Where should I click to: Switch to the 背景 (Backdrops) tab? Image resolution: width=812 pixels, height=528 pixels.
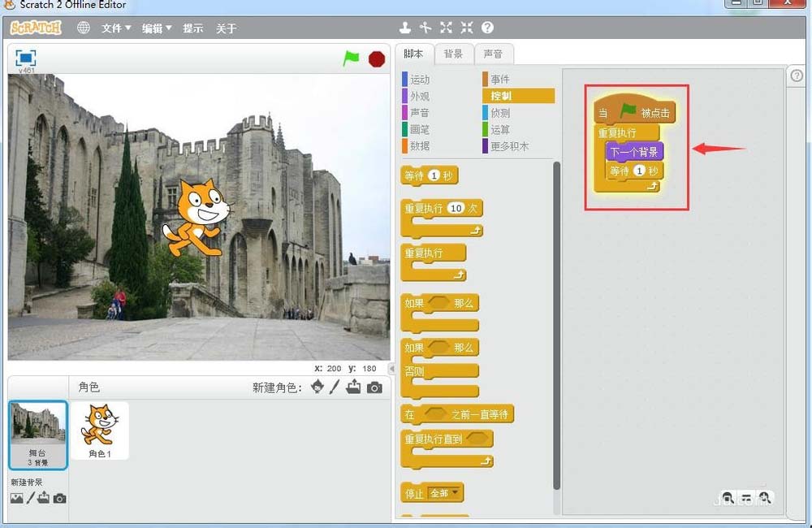coord(454,54)
